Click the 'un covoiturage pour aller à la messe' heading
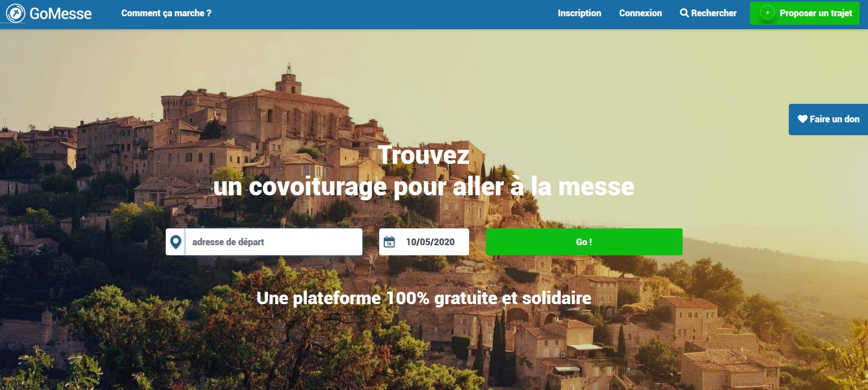Screen dimensions: 868x390 click(424, 187)
